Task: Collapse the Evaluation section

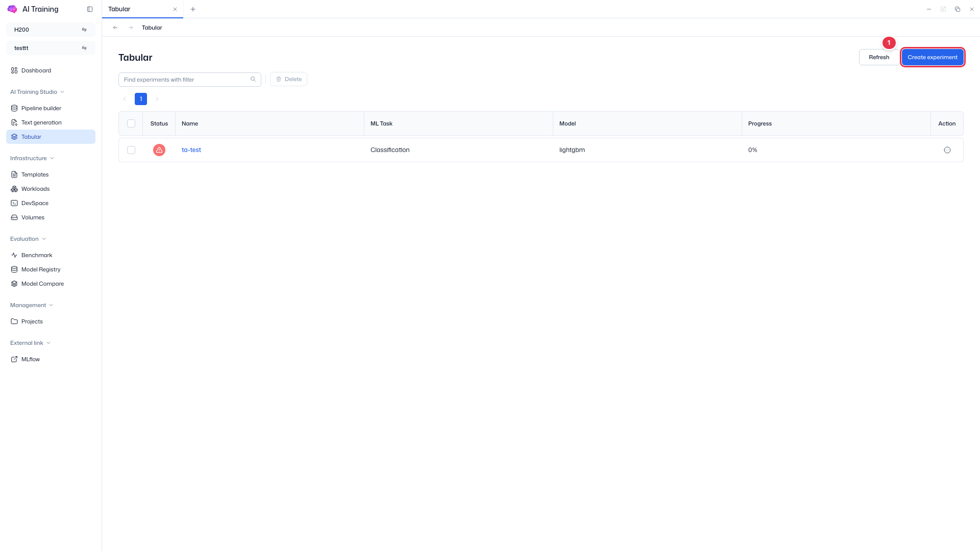Action: pyautogui.click(x=28, y=239)
